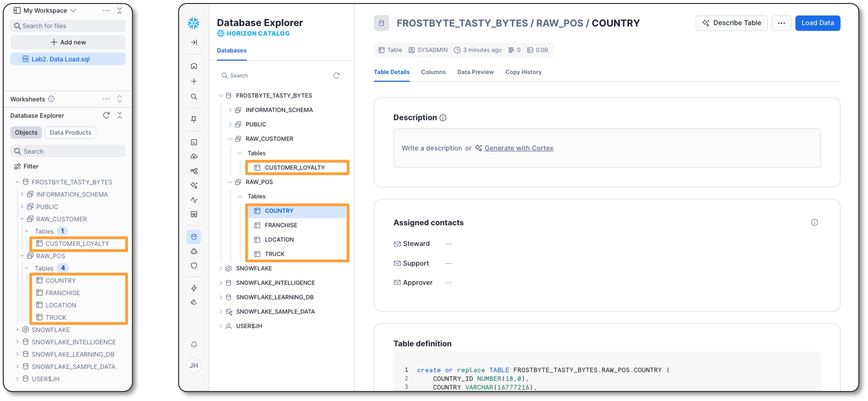Click the Snowflake logo icon
868x401 pixels.
(193, 23)
